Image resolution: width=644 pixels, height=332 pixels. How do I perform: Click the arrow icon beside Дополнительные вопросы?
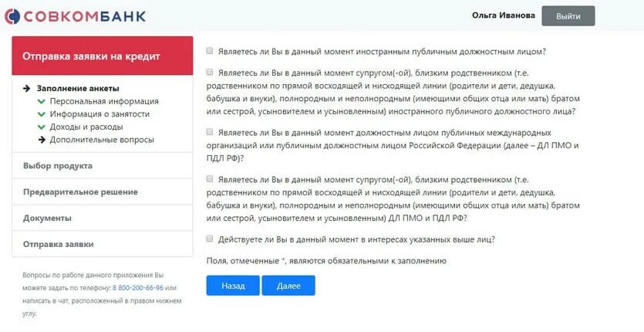(x=42, y=140)
